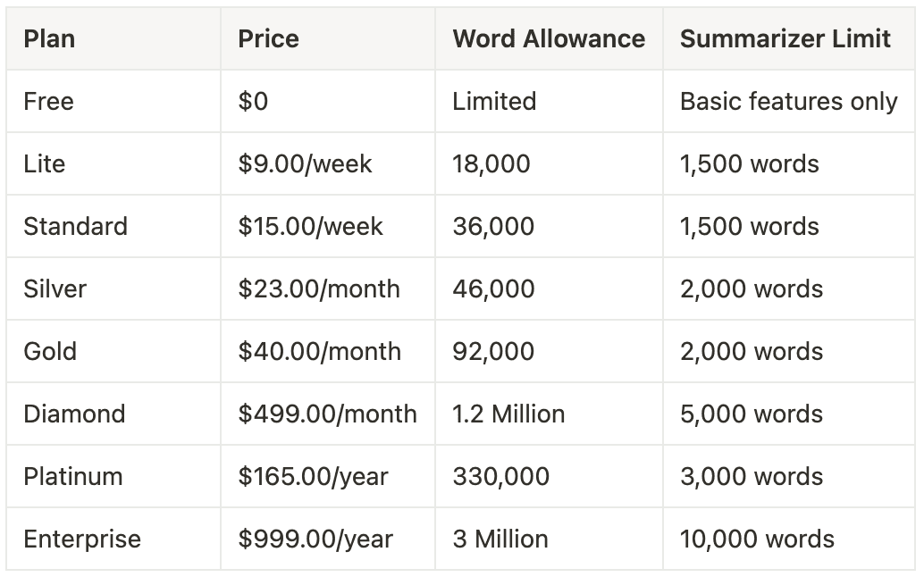The width and height of the screenshot is (924, 577).
Task: Click the Diamond plan name cell
Action: [x=113, y=414]
